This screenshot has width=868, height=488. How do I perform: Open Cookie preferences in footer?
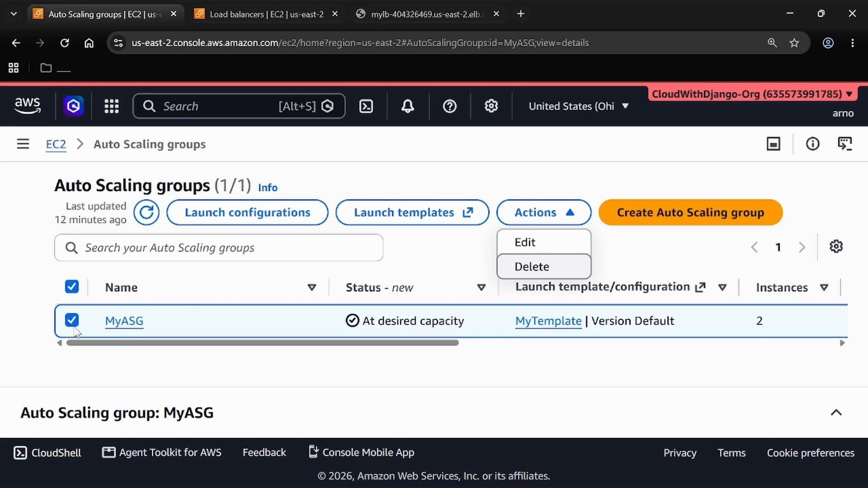[x=811, y=453]
